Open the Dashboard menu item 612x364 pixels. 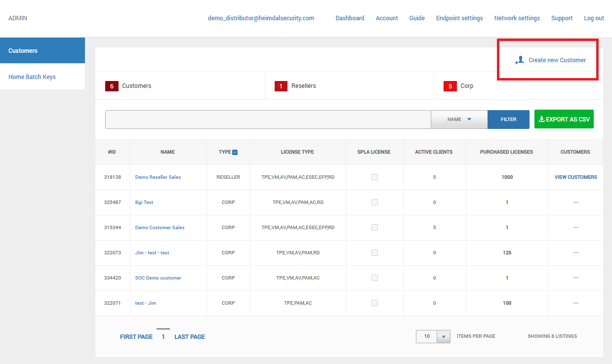coord(350,18)
